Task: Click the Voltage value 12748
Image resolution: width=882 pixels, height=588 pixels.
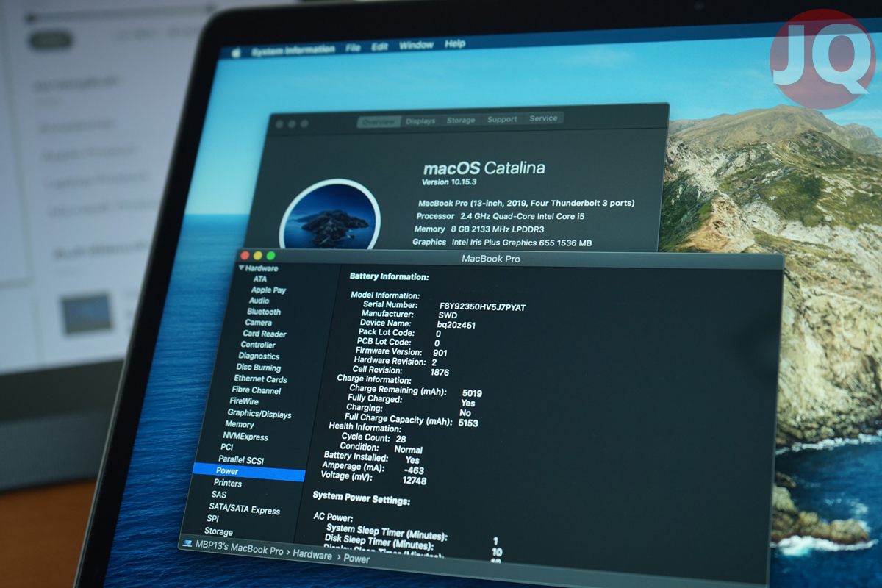Action: point(415,481)
